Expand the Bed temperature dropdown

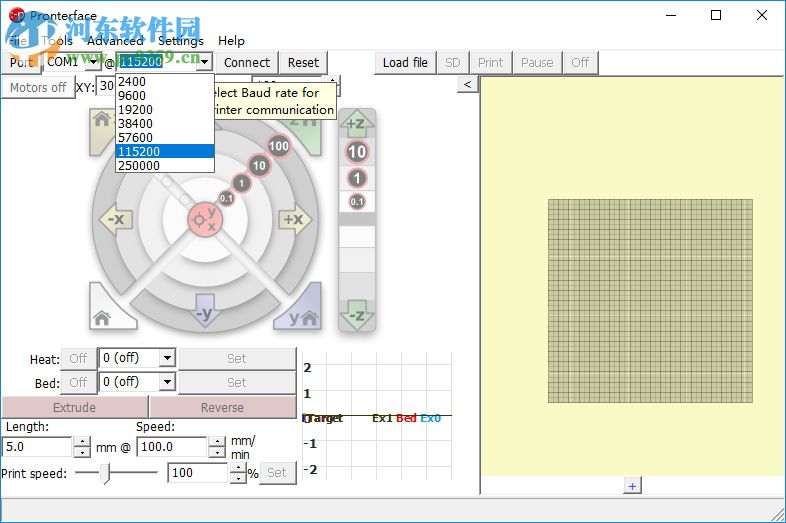[167, 382]
